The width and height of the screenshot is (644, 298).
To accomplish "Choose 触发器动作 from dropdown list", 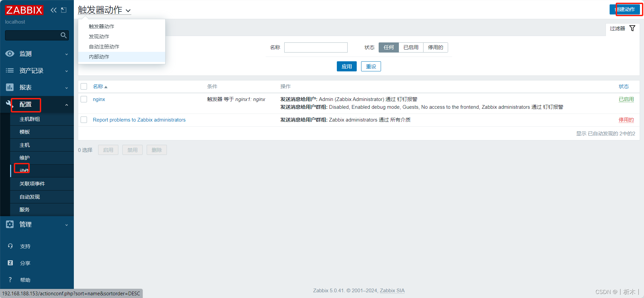I will 122,27.
